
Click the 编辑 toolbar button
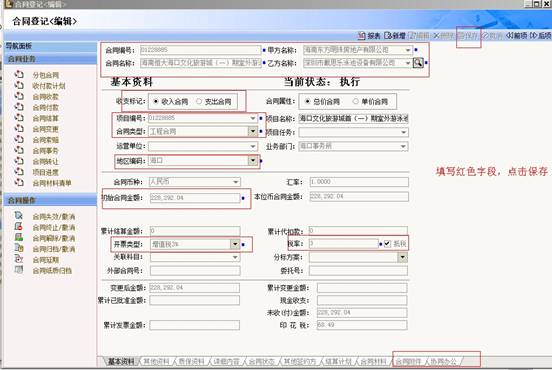coord(420,36)
